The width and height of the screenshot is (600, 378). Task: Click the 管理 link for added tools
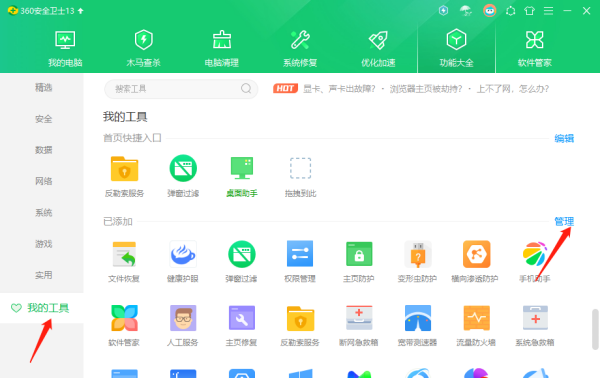click(564, 222)
